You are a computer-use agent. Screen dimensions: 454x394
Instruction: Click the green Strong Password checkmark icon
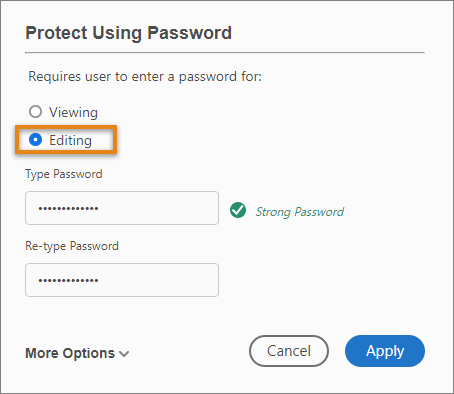(238, 210)
